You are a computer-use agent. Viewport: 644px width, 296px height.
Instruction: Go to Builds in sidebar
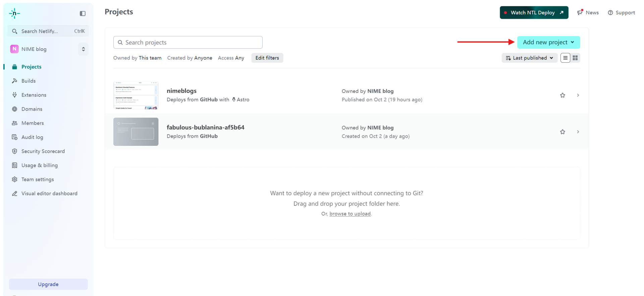click(29, 81)
